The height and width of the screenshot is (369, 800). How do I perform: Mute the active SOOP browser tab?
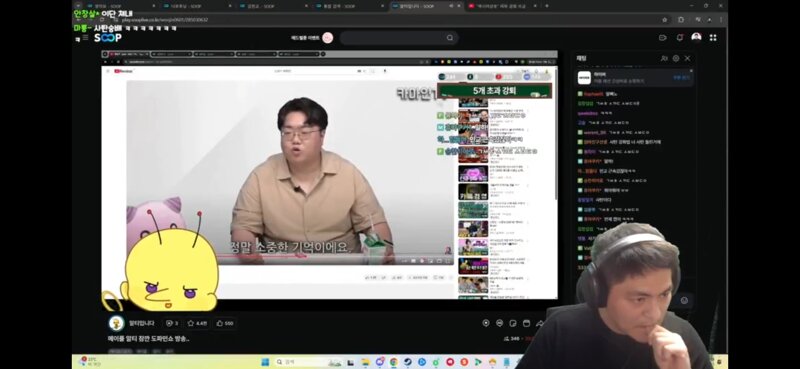(451, 6)
